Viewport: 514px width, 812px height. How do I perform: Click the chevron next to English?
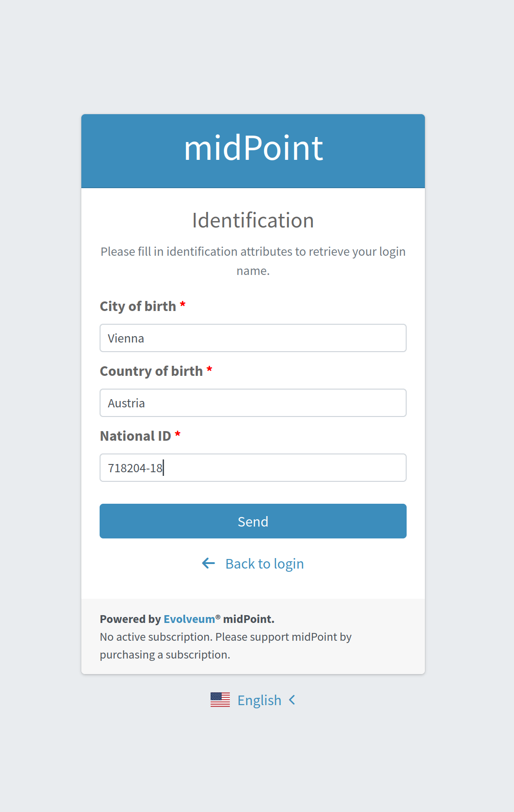[292, 700]
